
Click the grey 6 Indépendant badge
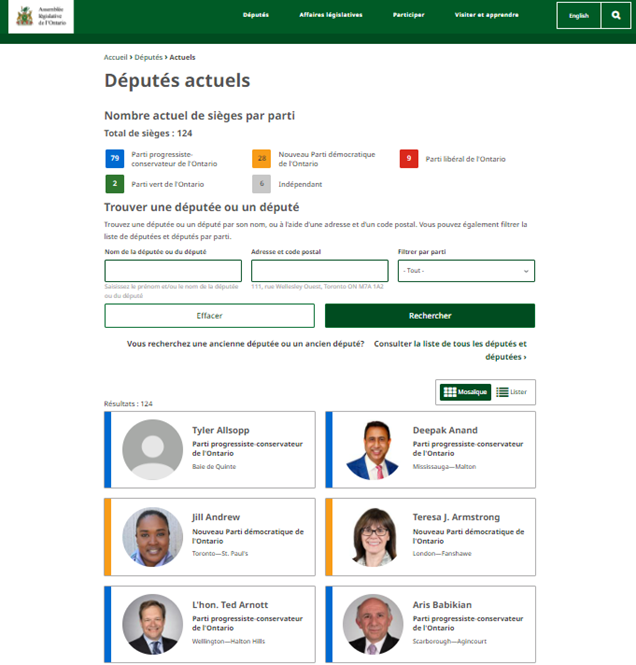click(261, 184)
